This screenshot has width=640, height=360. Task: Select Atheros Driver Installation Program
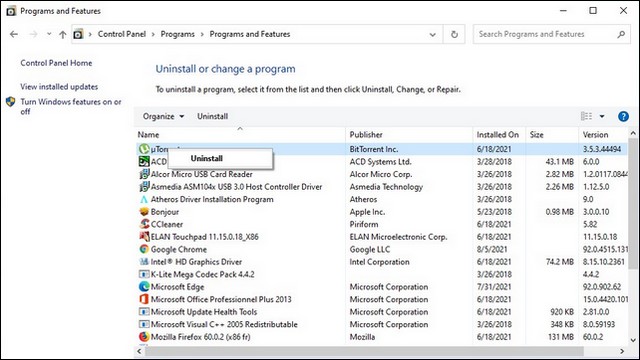pos(212,199)
